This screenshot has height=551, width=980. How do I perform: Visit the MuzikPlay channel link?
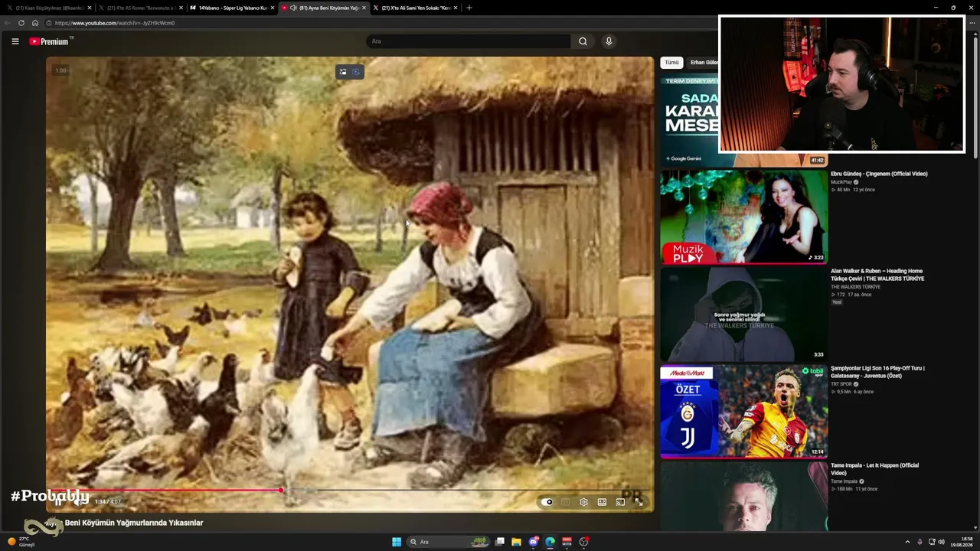coord(841,182)
